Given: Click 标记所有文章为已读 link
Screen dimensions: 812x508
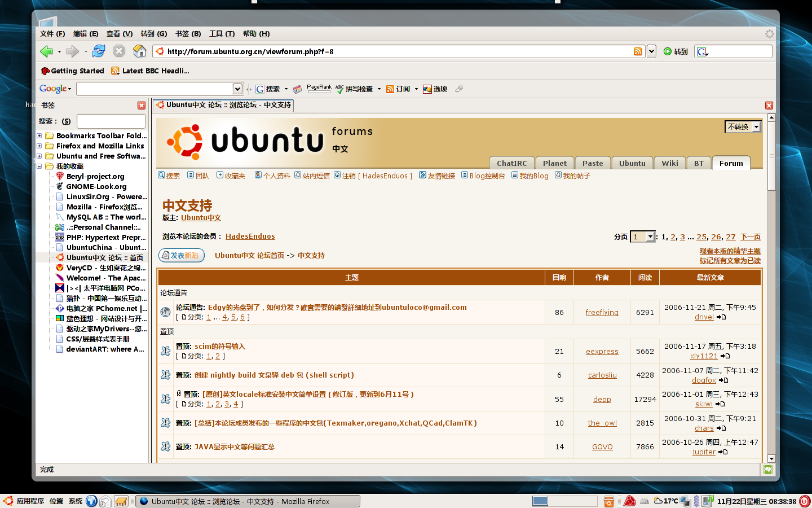Looking at the screenshot, I should point(730,261).
